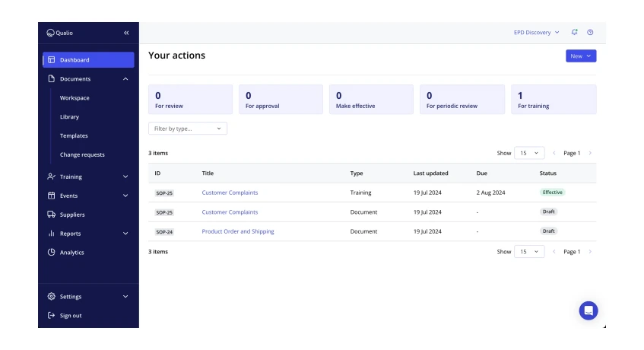Click the Last updated column header
This screenshot has width=644, height=350.
pos(431,173)
